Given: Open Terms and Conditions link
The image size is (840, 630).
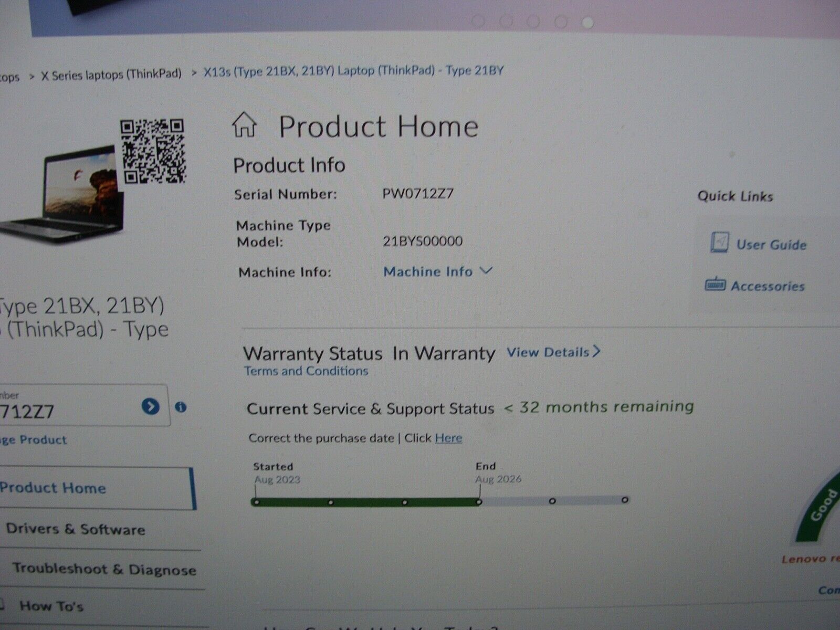Looking at the screenshot, I should 306,371.
